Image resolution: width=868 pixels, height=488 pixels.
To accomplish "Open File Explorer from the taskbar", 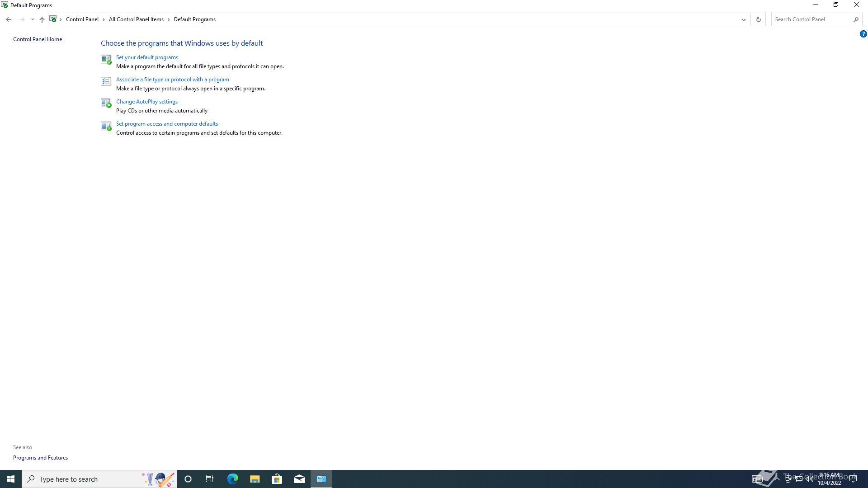I will coord(255,479).
